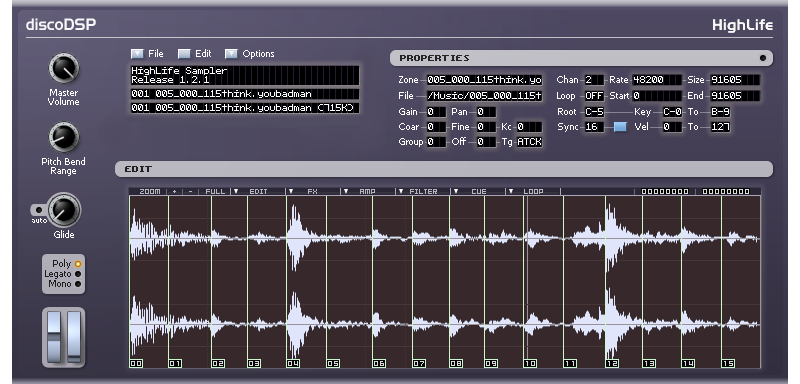
Task: Click the Glide knob
Action: tap(64, 210)
